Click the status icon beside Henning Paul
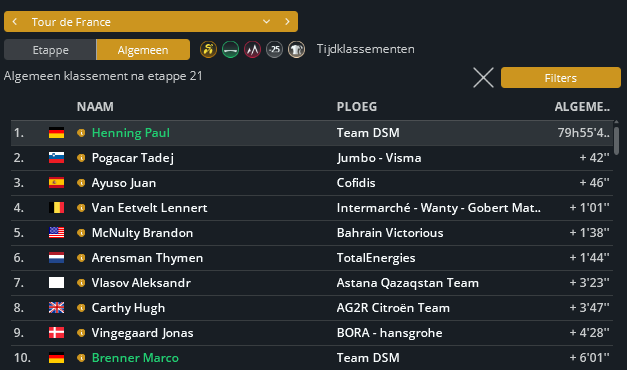The height and width of the screenshot is (370, 627). click(x=81, y=133)
